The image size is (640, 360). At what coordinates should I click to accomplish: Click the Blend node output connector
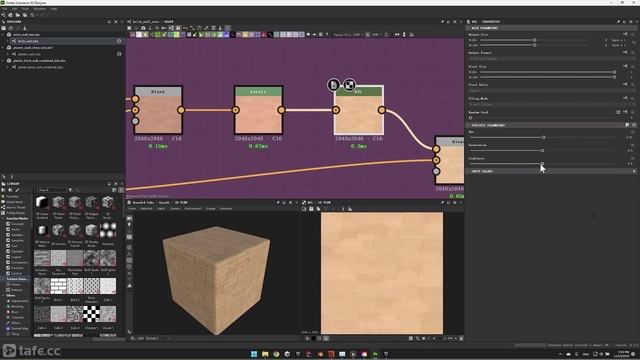point(181,110)
